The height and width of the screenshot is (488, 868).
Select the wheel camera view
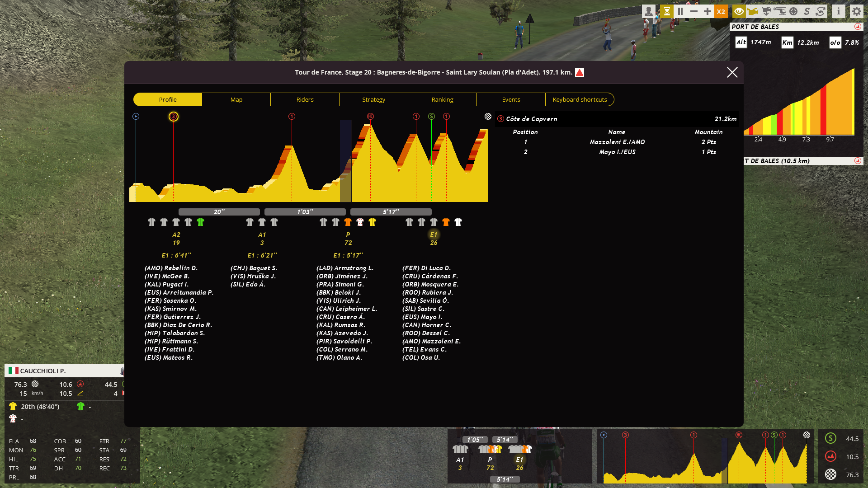(x=793, y=12)
